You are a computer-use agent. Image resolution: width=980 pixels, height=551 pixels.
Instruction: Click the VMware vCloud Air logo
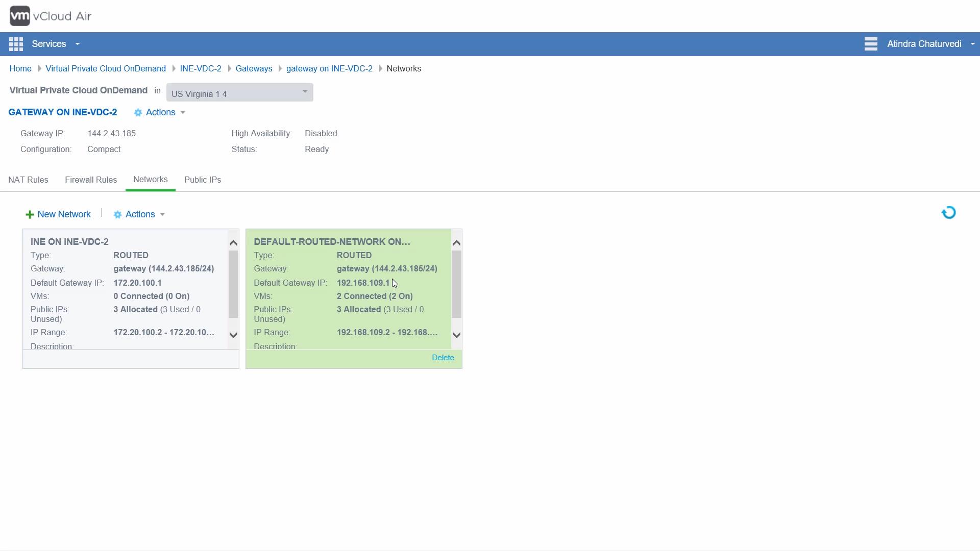51,16
